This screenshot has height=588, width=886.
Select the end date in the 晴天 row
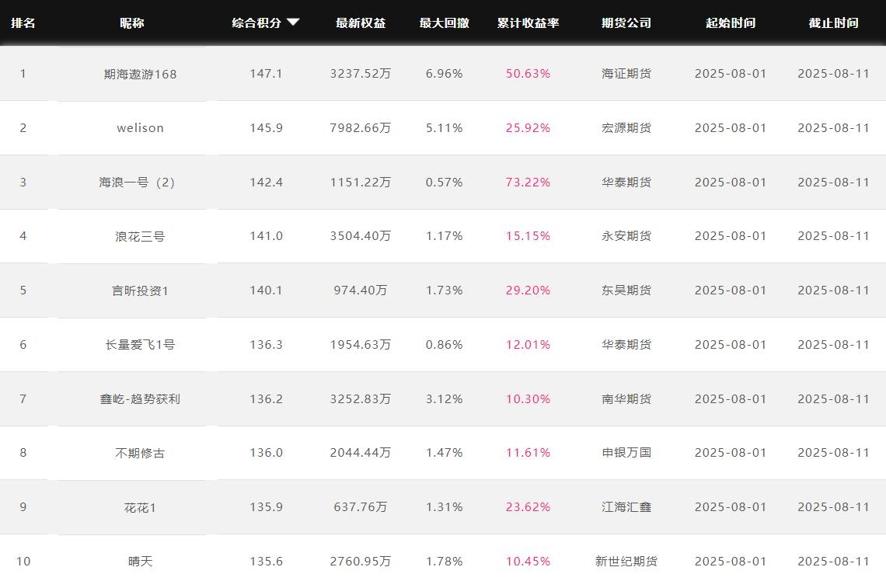coord(833,561)
